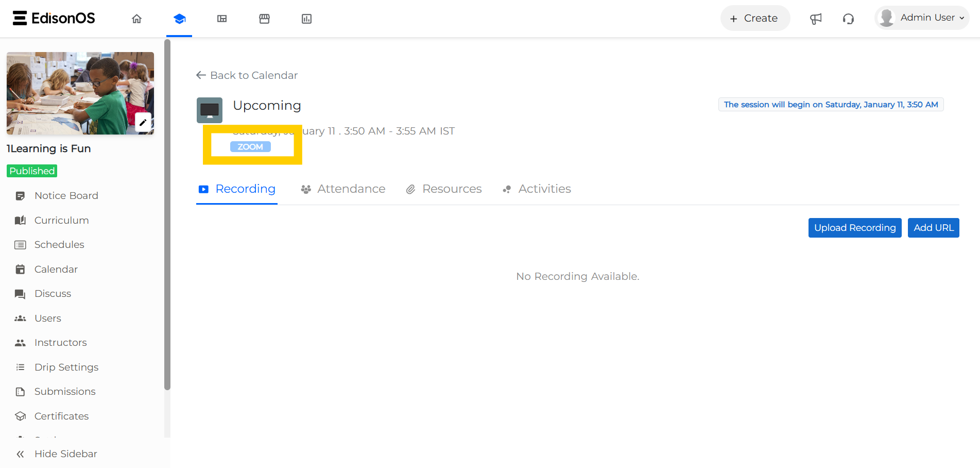Switch to the Resources tab
Image resolution: width=980 pixels, height=468 pixels.
[444, 189]
